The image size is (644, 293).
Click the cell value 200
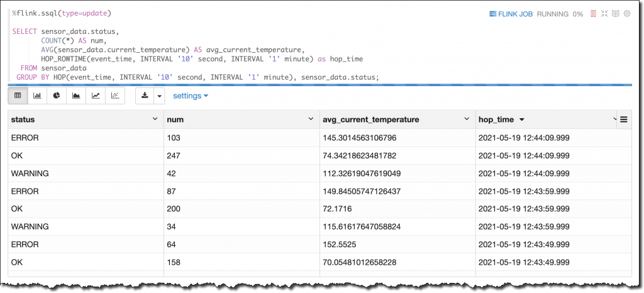pyautogui.click(x=174, y=209)
